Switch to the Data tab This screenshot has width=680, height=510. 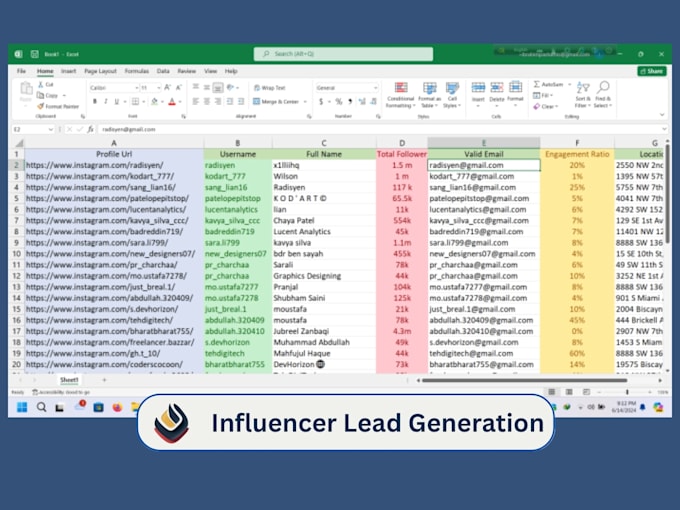click(163, 71)
